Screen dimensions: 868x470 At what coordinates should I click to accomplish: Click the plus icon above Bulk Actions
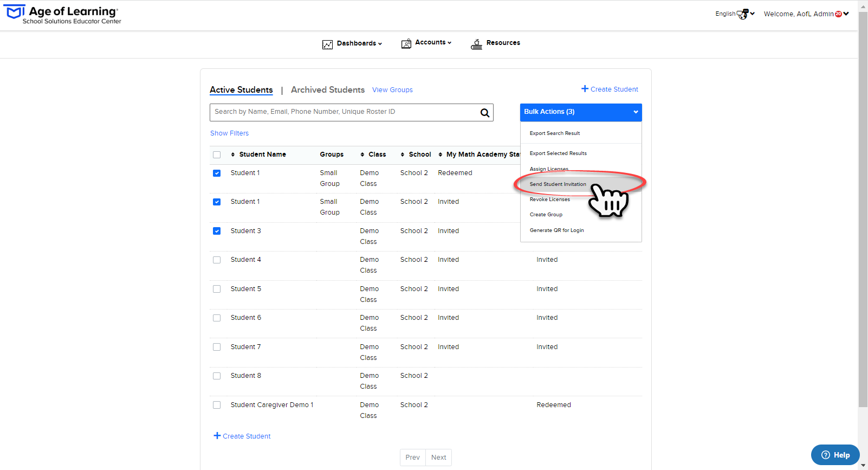click(x=585, y=89)
